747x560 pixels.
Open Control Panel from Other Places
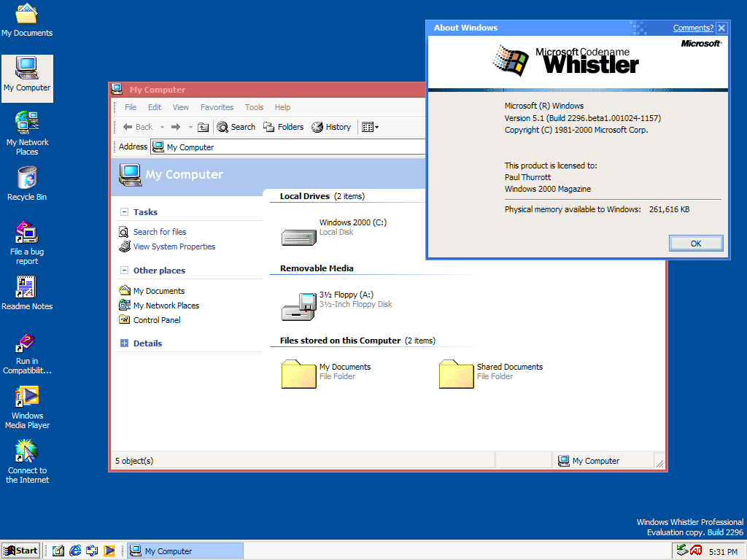click(156, 319)
